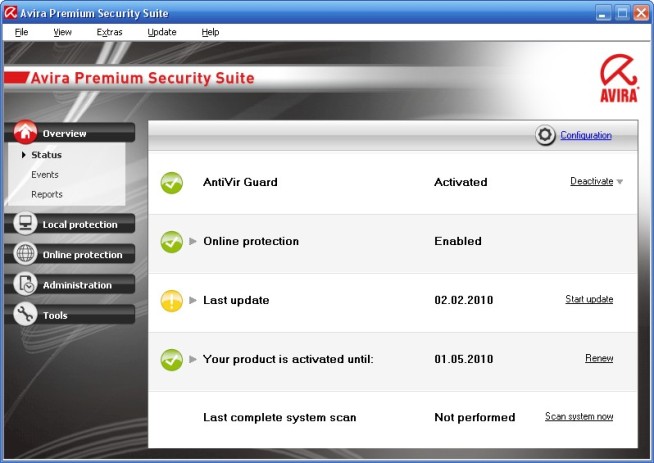
Task: Open the Deactivate dropdown arrow
Action: (620, 182)
